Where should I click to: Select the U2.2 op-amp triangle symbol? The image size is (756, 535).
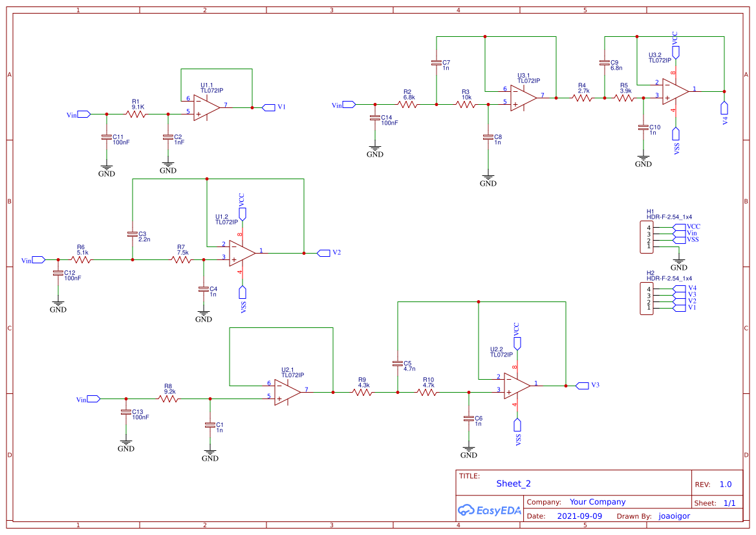pyautogui.click(x=517, y=386)
